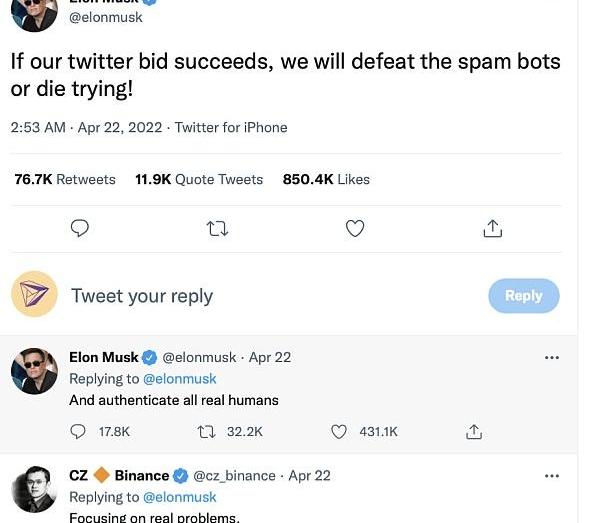Open the 11.9K Quote Tweets list

[x=199, y=180]
